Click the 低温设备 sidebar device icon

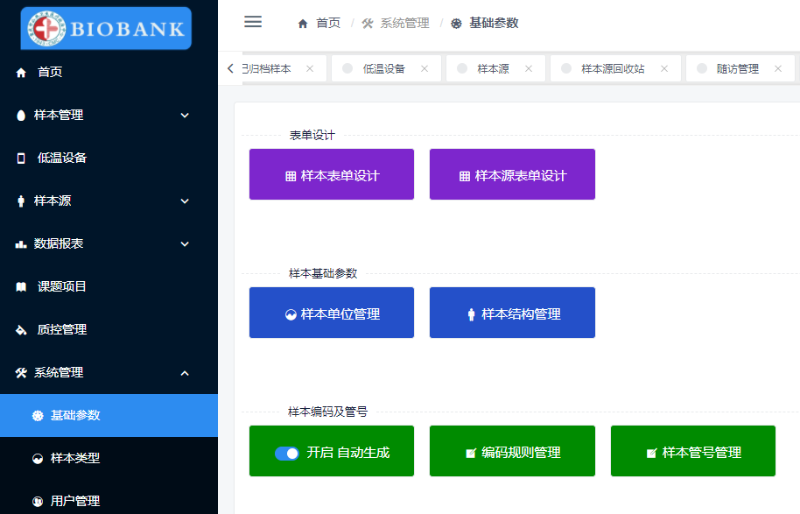click(x=21, y=158)
